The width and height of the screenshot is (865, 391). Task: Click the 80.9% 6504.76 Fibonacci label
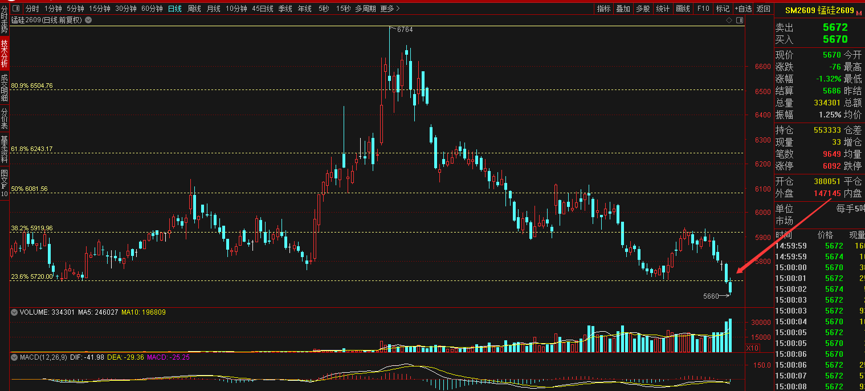click(32, 85)
